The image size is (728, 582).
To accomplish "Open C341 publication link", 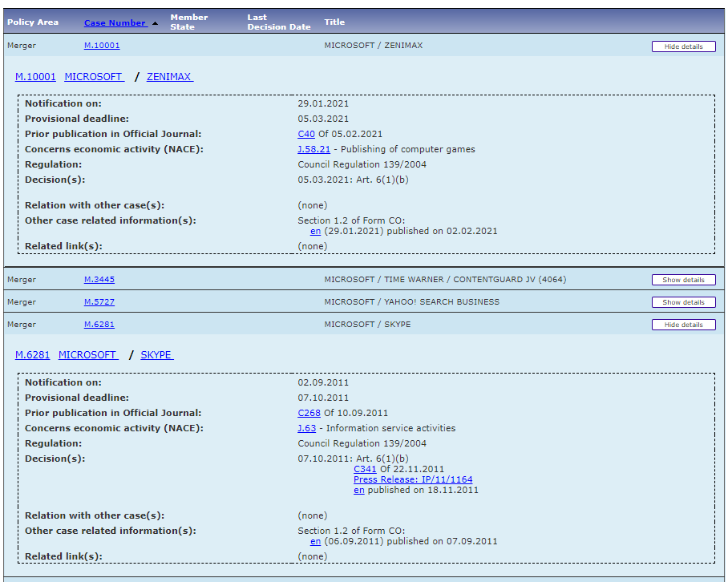I will click(x=365, y=469).
